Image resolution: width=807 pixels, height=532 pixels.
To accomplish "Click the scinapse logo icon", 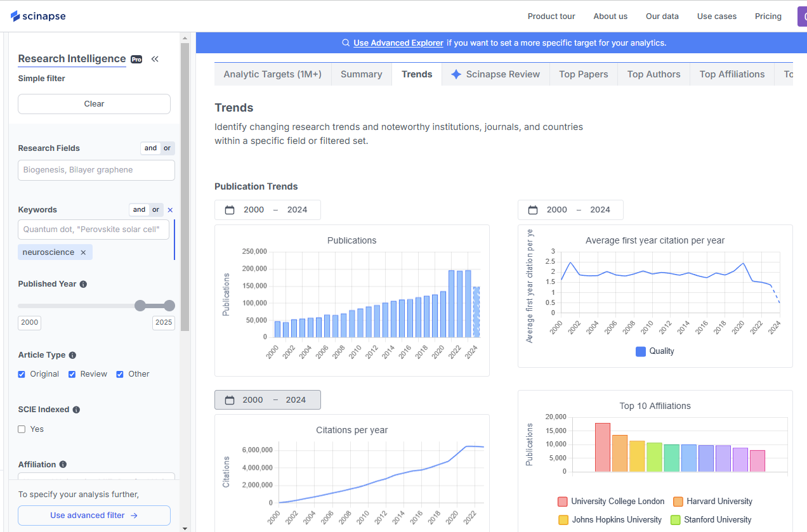I will (x=14, y=16).
